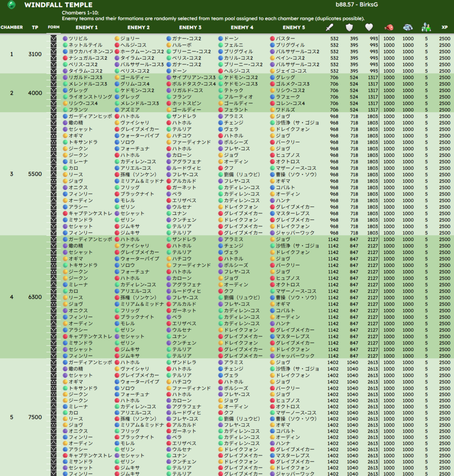The image size is (454, 476).
Task: Click the health value 1317 in the フランツ row
Action: click(x=373, y=110)
